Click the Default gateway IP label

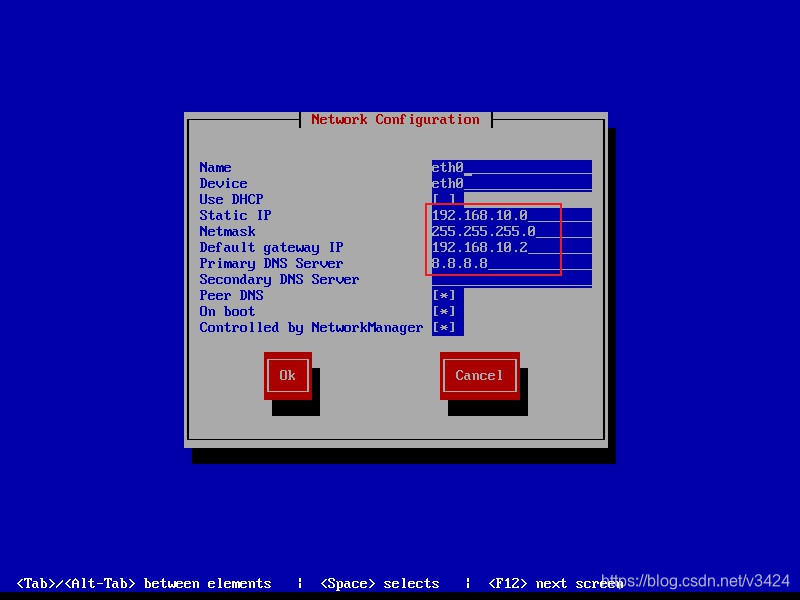271,247
